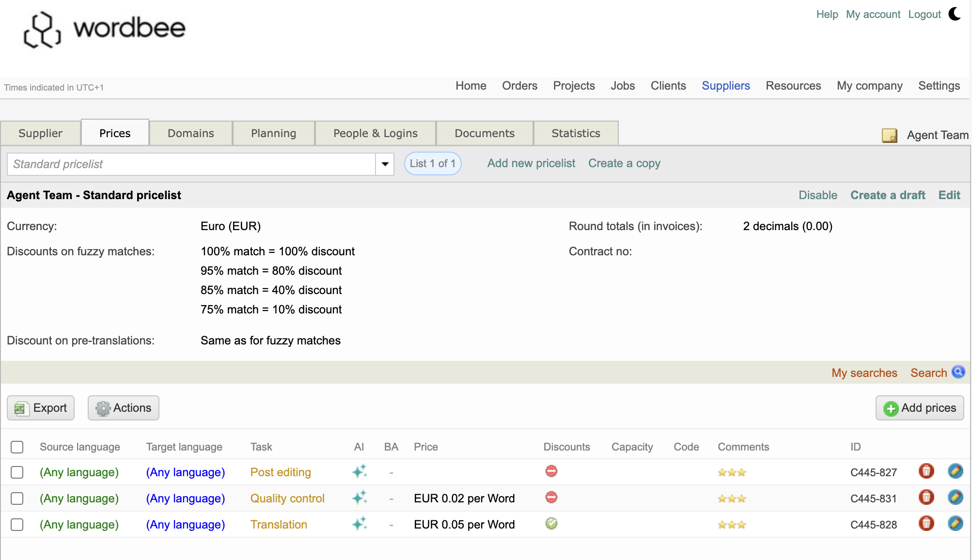Click the three-star rating in Translation row

(732, 525)
